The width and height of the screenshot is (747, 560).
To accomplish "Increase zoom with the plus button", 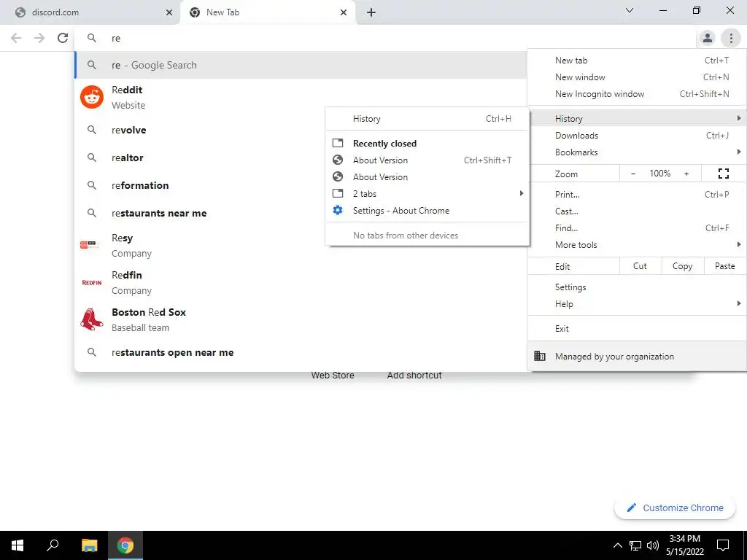I will (x=686, y=174).
